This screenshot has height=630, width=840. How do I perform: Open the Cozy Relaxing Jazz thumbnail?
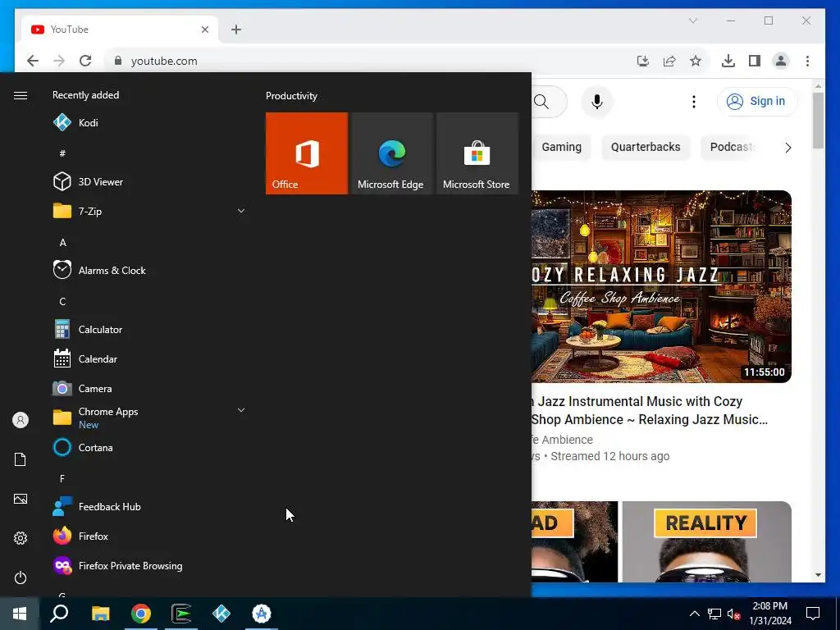coord(661,286)
